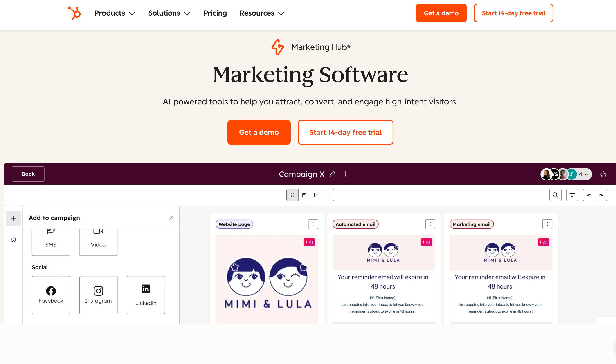
Task: Open the filter icon next to search
Action: (x=572, y=195)
